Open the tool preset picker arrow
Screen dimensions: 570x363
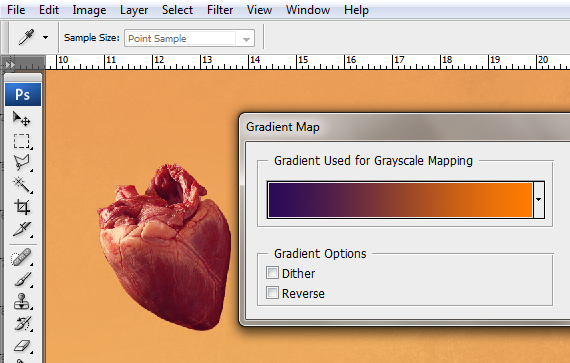point(45,37)
